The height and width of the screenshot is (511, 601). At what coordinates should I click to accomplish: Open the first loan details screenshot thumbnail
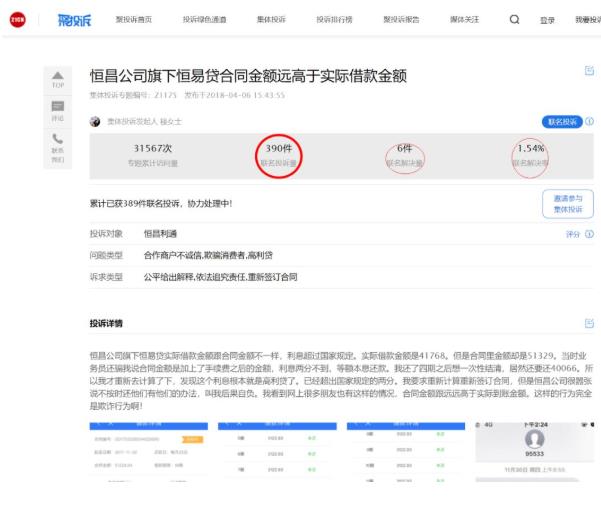(x=149, y=452)
